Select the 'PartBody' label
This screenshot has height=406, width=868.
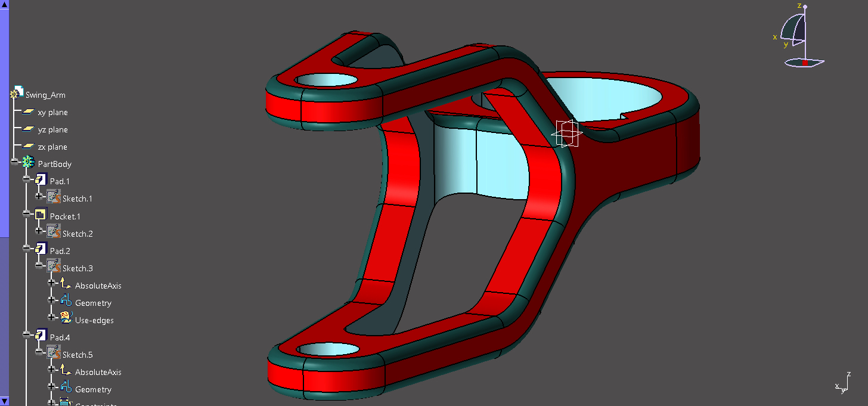pyautogui.click(x=55, y=164)
